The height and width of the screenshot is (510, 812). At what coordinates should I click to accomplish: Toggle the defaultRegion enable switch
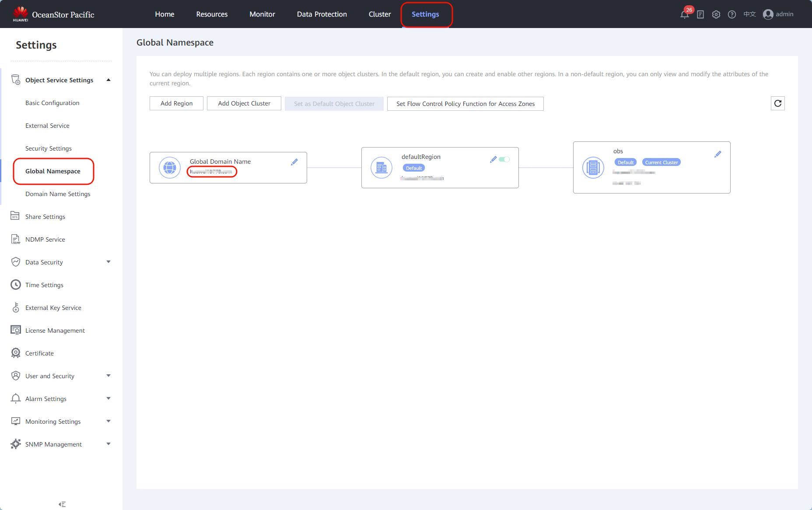(x=504, y=159)
